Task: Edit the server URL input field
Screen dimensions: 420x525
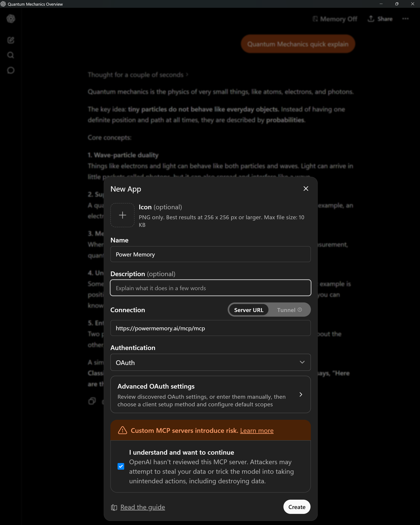Action: (210, 328)
